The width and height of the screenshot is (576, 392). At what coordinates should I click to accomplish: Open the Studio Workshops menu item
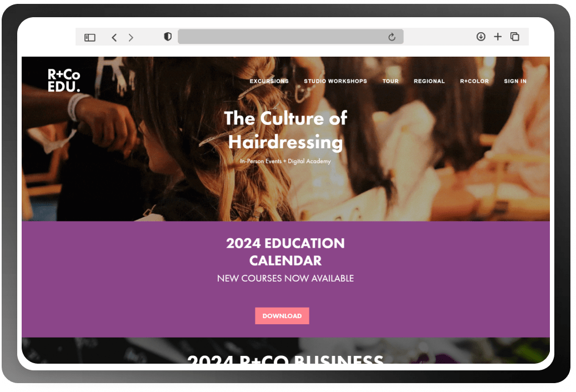click(x=335, y=81)
